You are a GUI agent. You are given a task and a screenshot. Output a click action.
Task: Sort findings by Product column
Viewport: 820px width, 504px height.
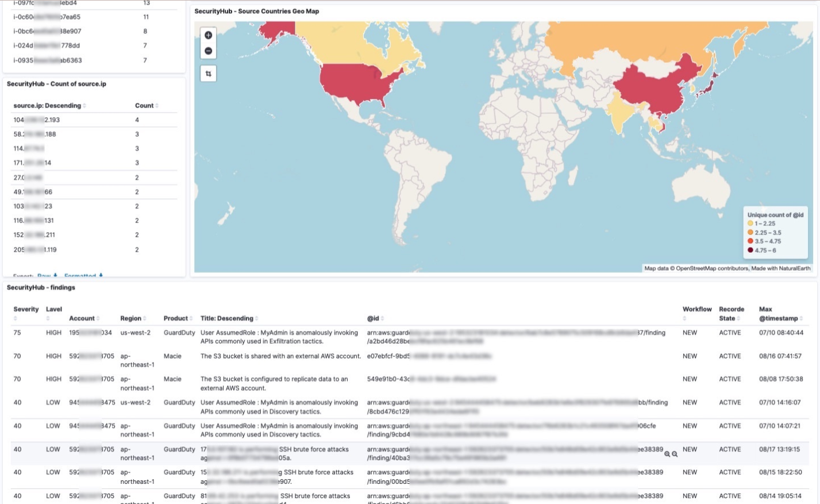click(x=178, y=318)
